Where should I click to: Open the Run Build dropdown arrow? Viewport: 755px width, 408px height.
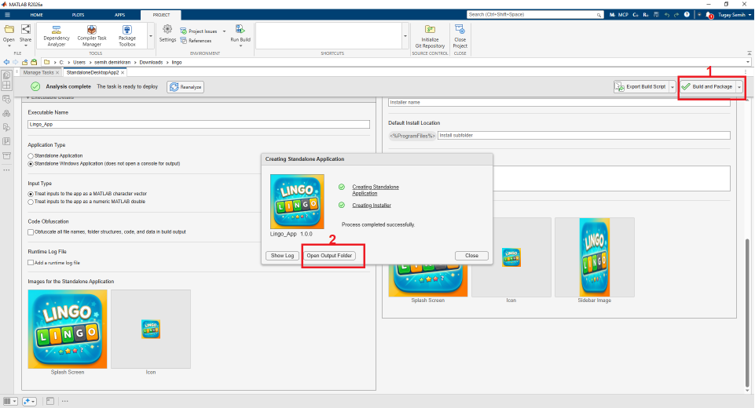[x=240, y=46]
